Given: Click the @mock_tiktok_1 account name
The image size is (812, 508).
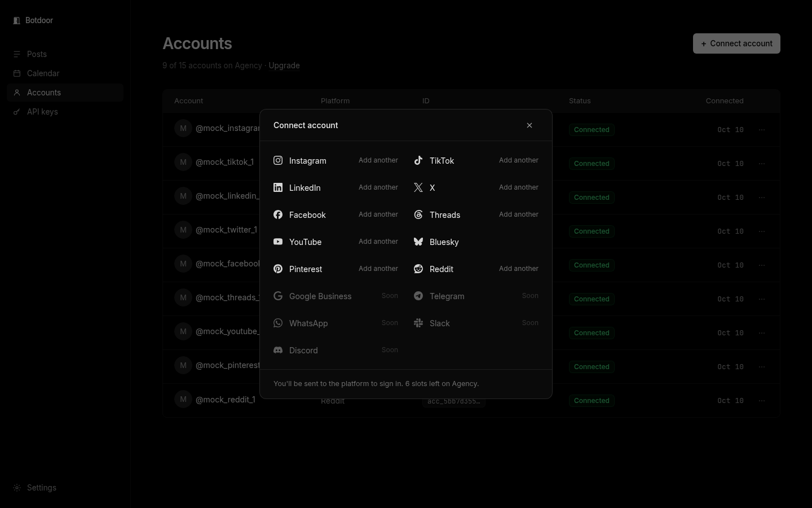Looking at the screenshot, I should (224, 162).
